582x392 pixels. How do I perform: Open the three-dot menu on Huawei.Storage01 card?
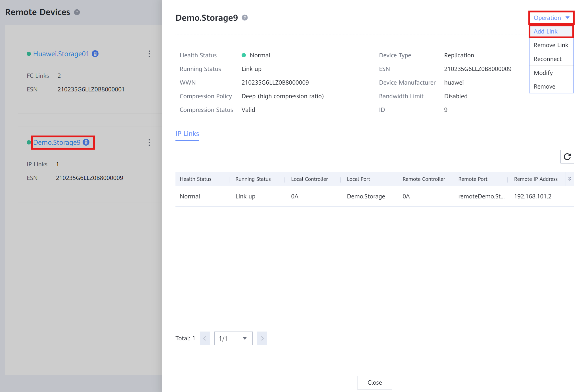tap(149, 54)
